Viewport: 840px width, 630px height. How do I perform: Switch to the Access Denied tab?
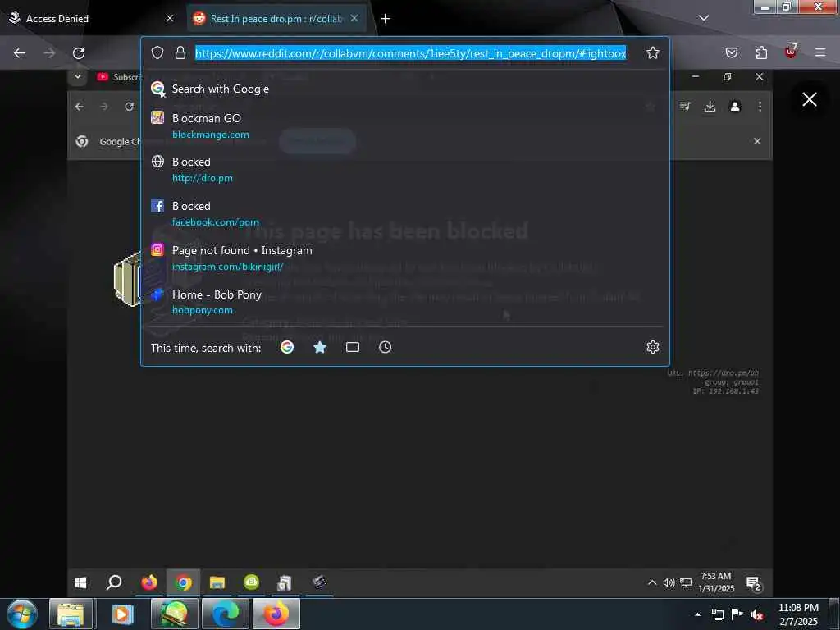point(91,18)
